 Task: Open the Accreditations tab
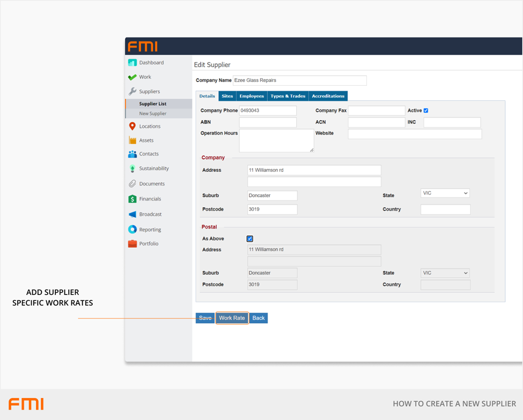tap(328, 96)
